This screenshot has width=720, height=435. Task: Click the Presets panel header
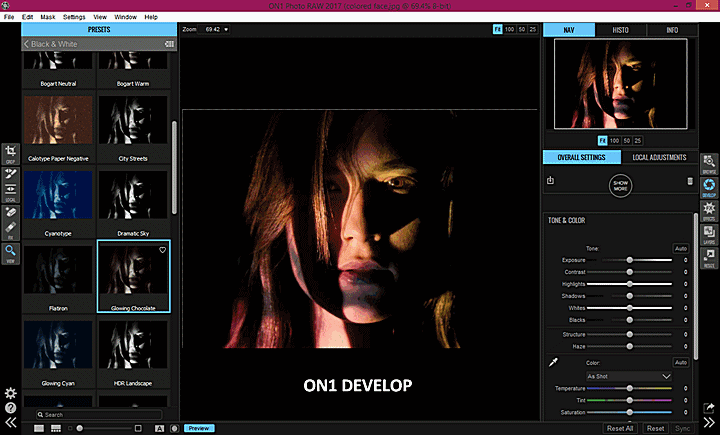pos(99,29)
